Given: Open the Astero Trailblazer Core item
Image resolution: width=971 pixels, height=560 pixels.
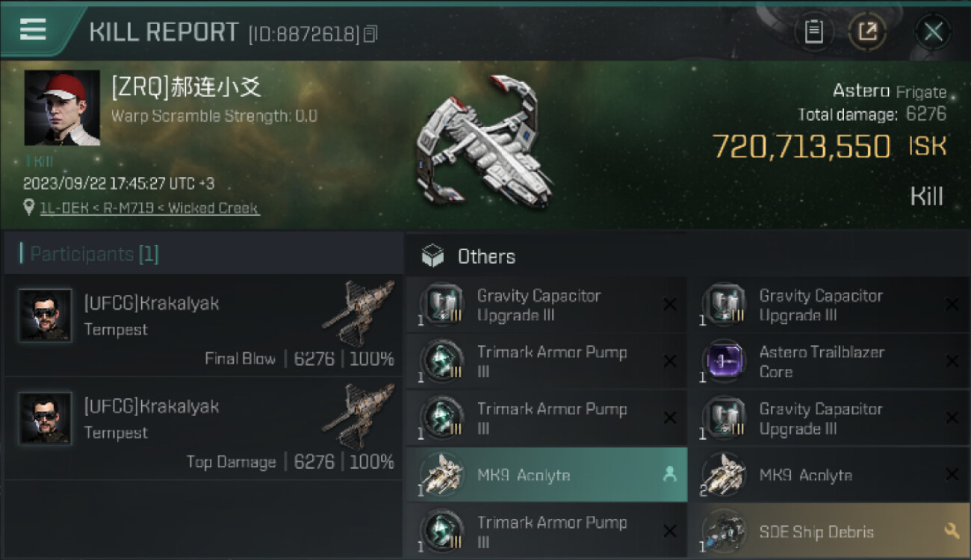Looking at the screenshot, I should coord(822,361).
